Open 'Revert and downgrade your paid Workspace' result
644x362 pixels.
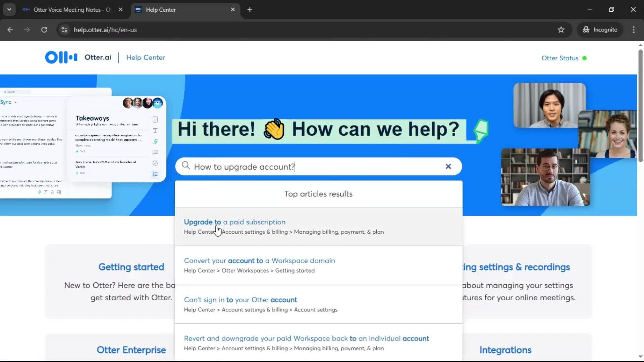(306, 338)
